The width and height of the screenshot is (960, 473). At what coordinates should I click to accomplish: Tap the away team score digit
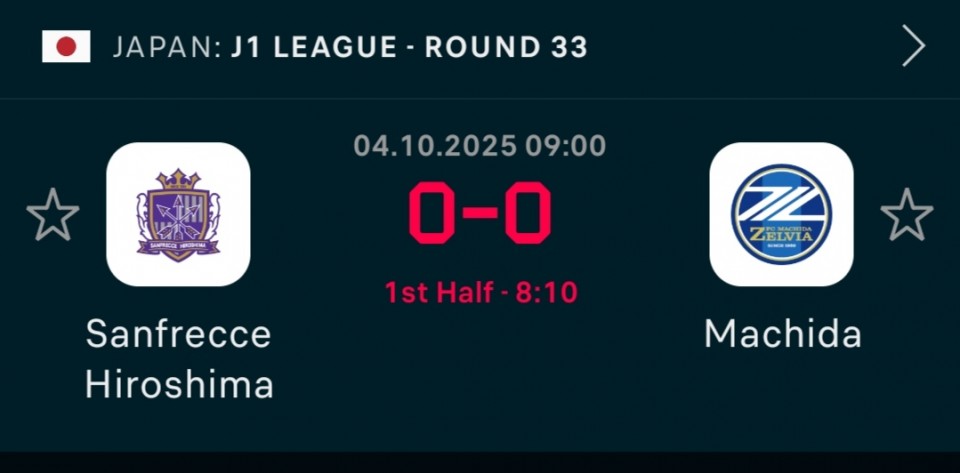pos(528,214)
